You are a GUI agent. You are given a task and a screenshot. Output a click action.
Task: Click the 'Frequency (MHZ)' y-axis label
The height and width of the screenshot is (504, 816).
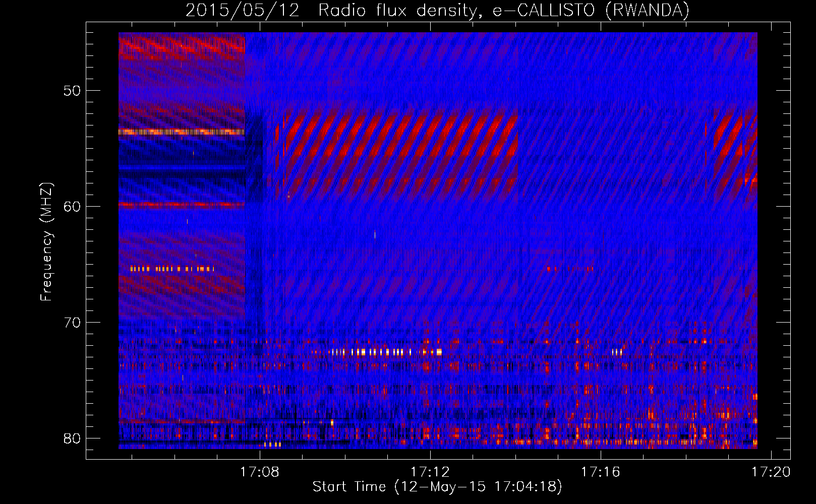(x=46, y=241)
